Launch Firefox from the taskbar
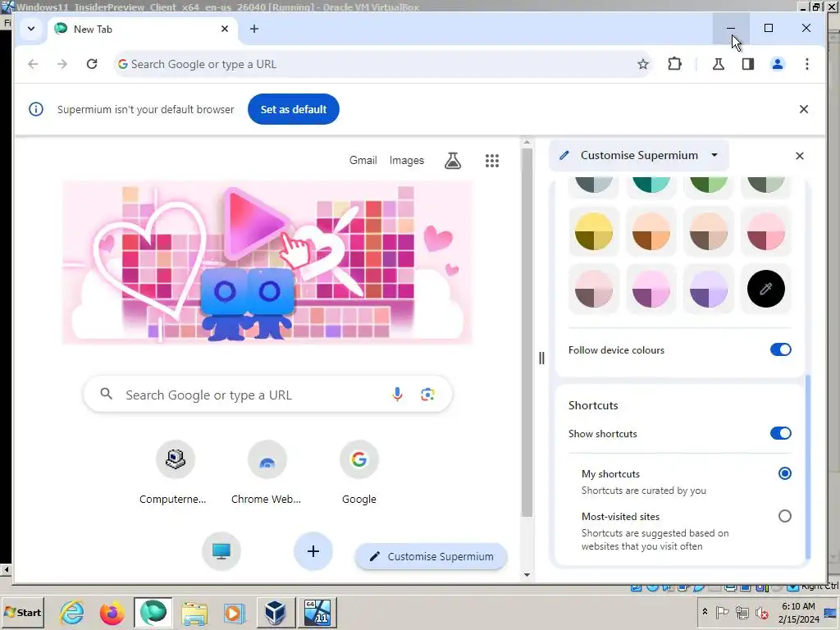This screenshot has width=840, height=630. click(x=112, y=612)
